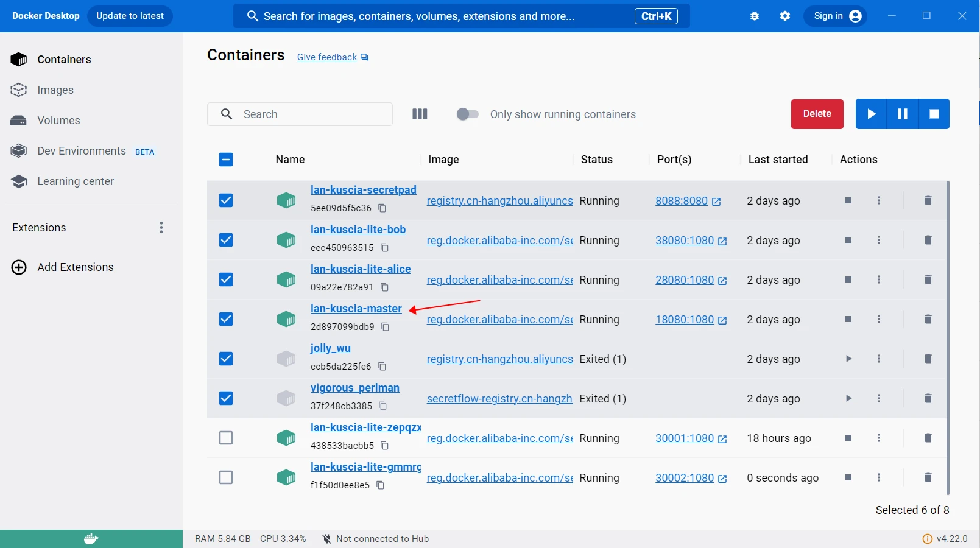Click the whale icon in the status bar
Image resolution: width=980 pixels, height=548 pixels.
(x=91, y=539)
